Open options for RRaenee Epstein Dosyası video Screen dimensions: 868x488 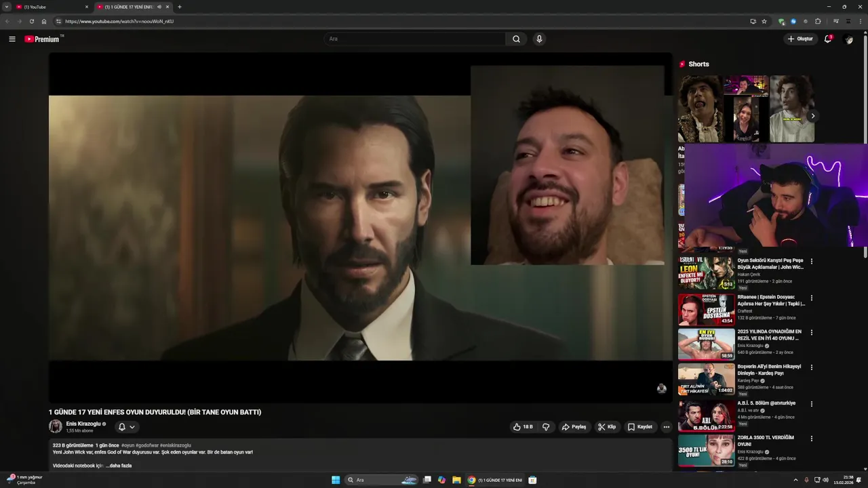(812, 298)
